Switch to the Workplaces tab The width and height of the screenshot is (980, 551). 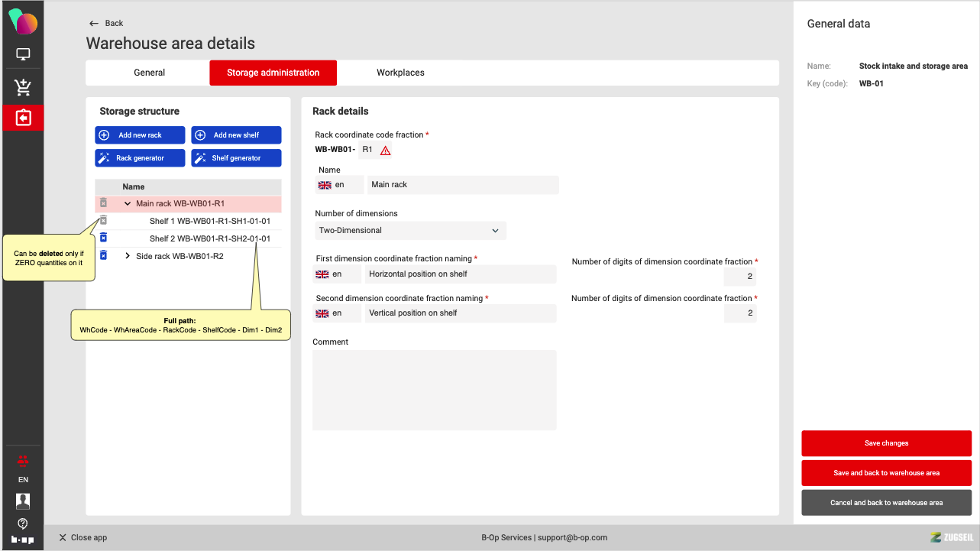[400, 73]
